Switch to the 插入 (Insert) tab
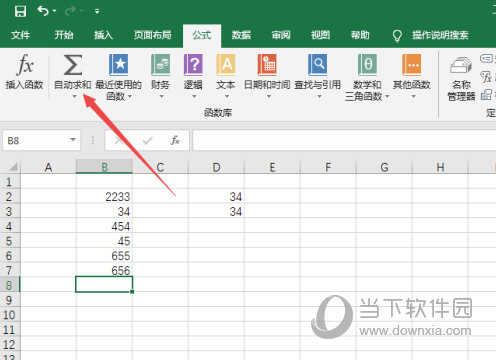This screenshot has height=360, width=496. pos(103,35)
